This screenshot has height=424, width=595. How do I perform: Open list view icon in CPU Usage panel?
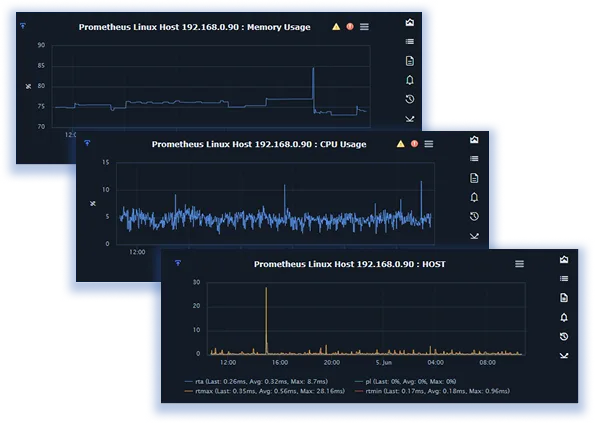point(474,159)
